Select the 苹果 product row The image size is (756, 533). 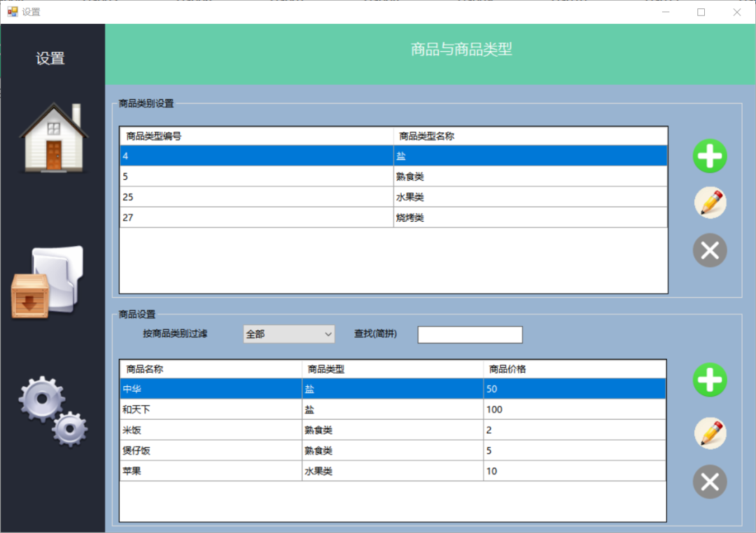tap(392, 471)
